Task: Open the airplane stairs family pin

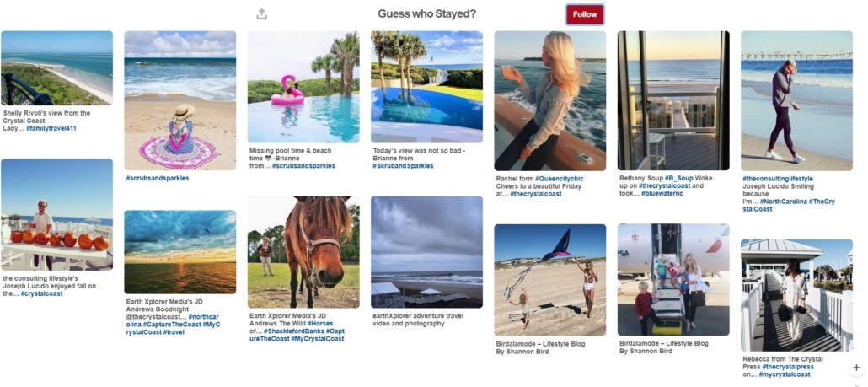Action: [x=673, y=280]
